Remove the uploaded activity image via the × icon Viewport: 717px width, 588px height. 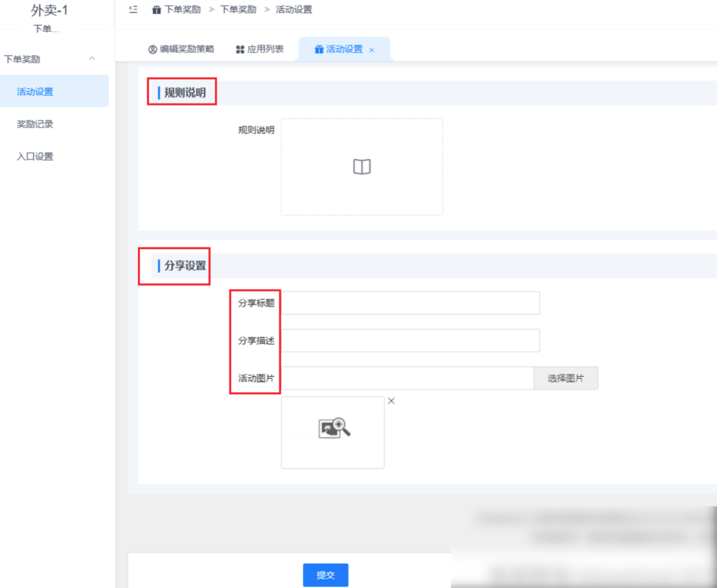(x=391, y=400)
